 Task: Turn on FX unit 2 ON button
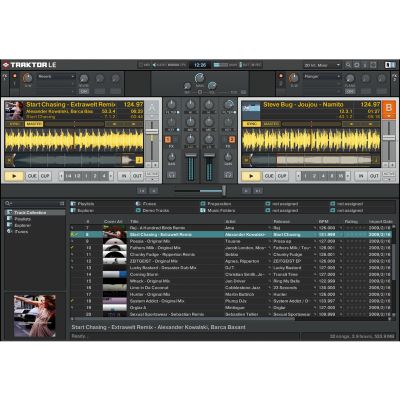click(x=350, y=91)
